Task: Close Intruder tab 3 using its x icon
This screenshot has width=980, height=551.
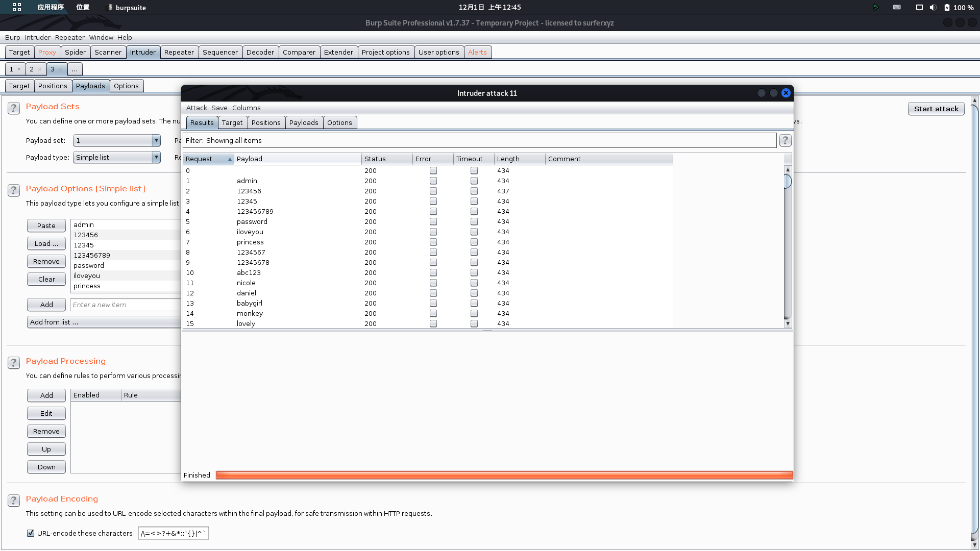Action: [x=60, y=69]
